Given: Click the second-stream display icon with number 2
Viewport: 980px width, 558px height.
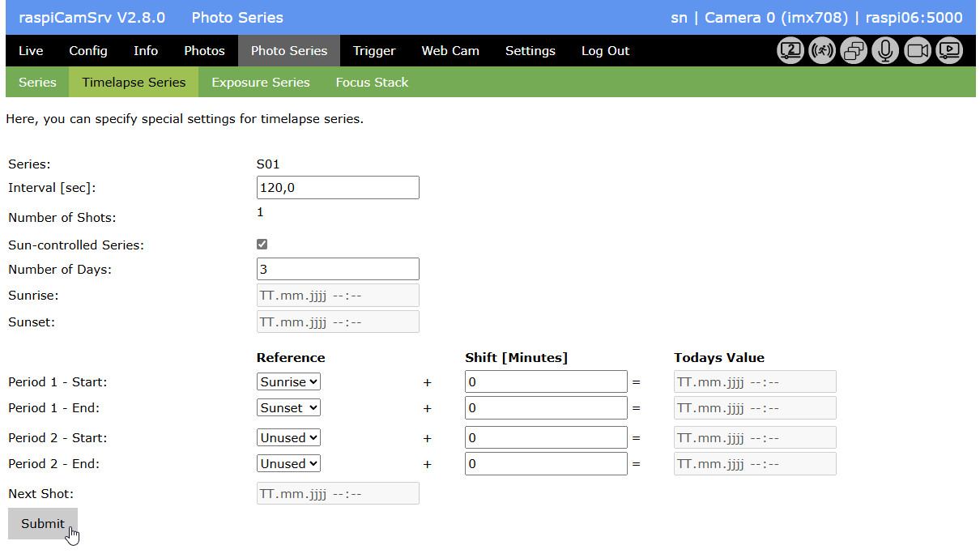Looking at the screenshot, I should (790, 51).
